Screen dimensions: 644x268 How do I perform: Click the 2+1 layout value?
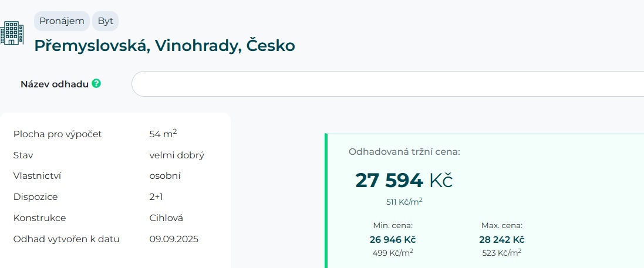coord(157,197)
